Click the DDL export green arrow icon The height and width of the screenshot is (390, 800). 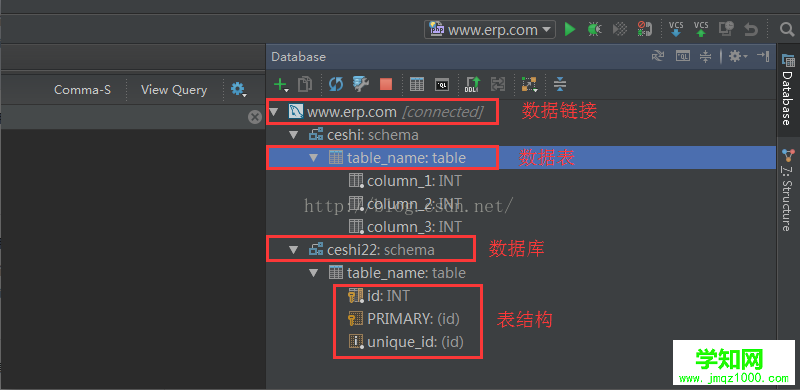472,84
